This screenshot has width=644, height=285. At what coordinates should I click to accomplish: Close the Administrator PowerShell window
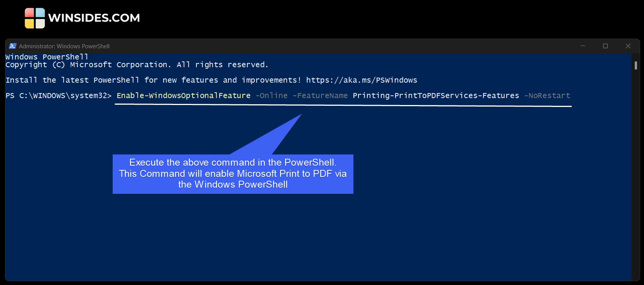628,46
